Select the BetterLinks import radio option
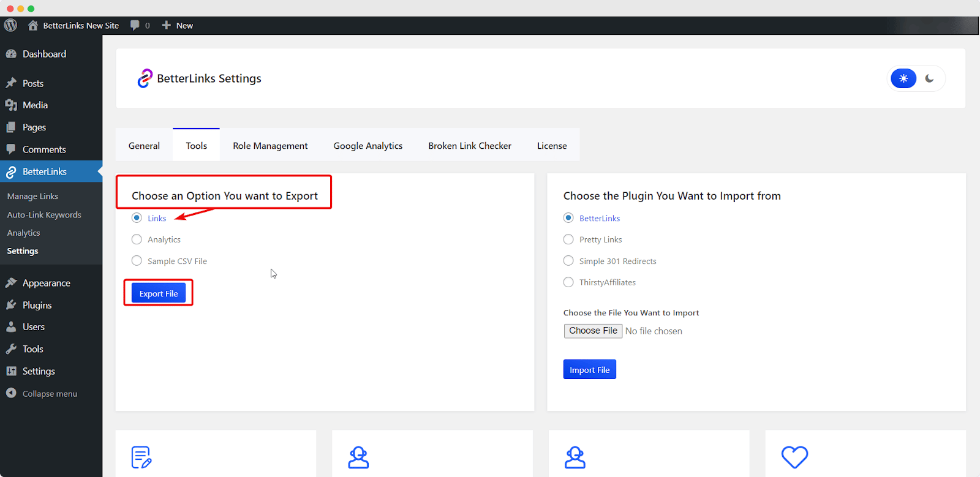 pyautogui.click(x=568, y=218)
